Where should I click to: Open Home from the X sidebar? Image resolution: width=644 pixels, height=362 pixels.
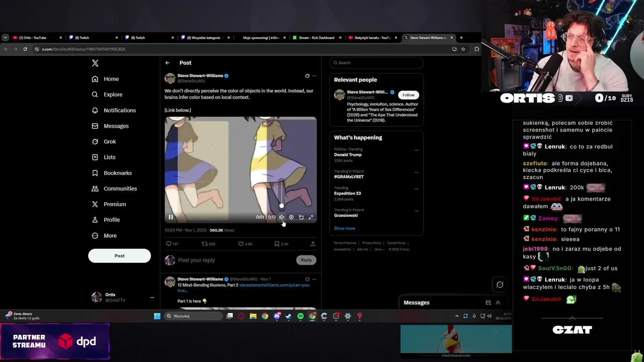tap(105, 79)
